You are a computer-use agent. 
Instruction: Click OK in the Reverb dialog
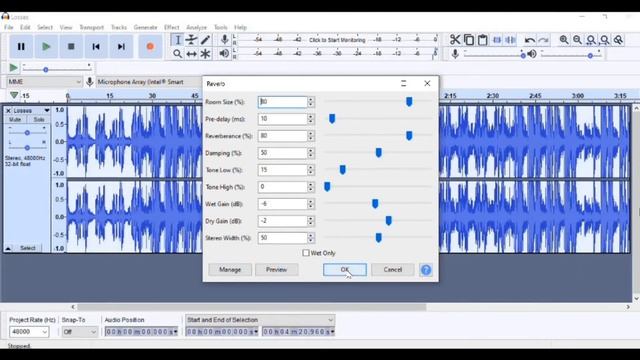click(x=345, y=270)
